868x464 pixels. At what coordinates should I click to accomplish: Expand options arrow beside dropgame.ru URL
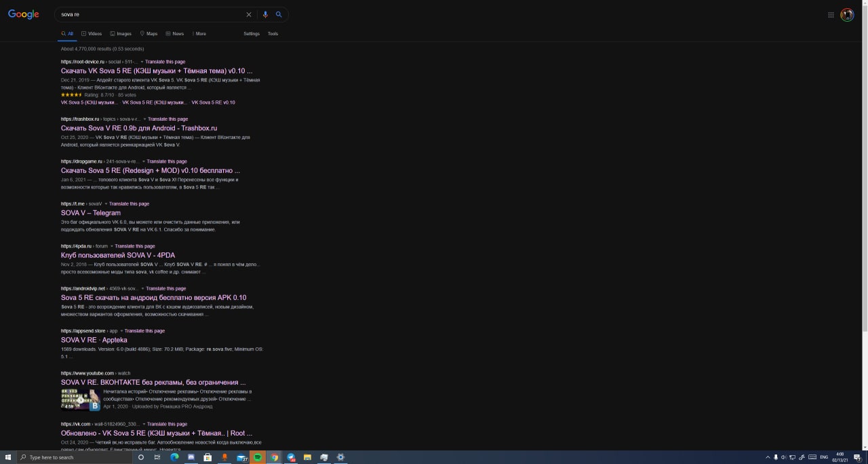point(144,161)
